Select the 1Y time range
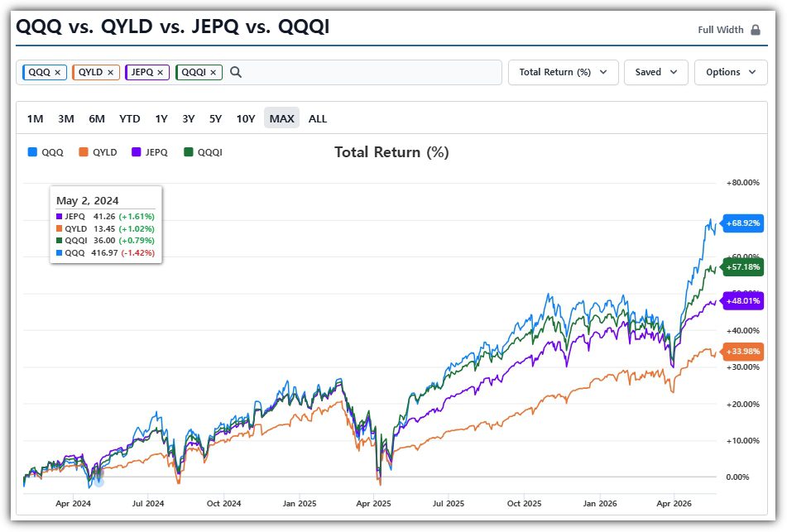Screen dimensions: 787x532 click(x=161, y=118)
